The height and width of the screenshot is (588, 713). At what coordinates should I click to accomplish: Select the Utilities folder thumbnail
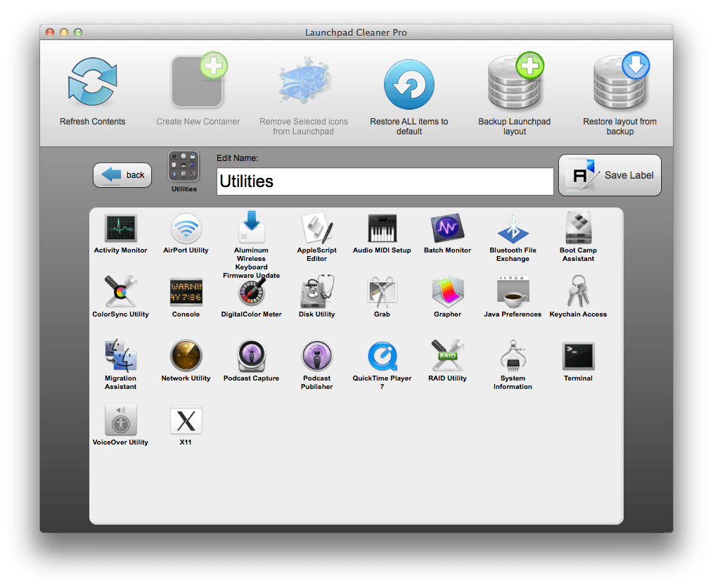coord(184,167)
